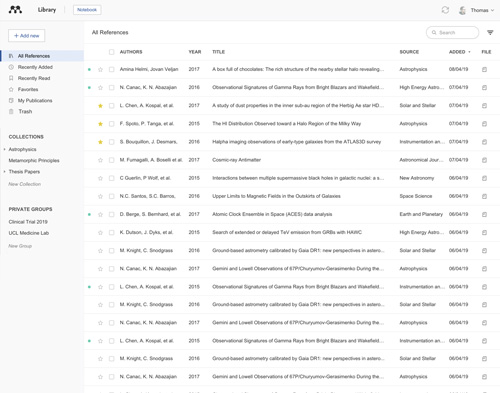Check the 'A study of dust properties' row checkbox
500x393 pixels.
[111, 106]
